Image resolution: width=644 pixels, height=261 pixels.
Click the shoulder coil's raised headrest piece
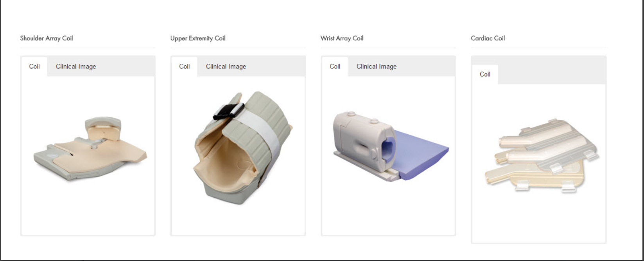coord(103,129)
